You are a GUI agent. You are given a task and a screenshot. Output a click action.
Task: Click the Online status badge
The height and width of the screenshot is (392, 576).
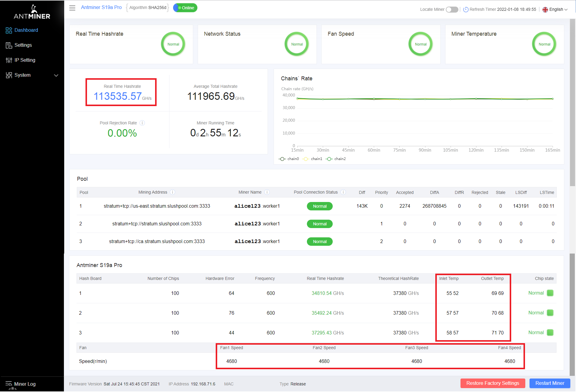click(x=185, y=8)
